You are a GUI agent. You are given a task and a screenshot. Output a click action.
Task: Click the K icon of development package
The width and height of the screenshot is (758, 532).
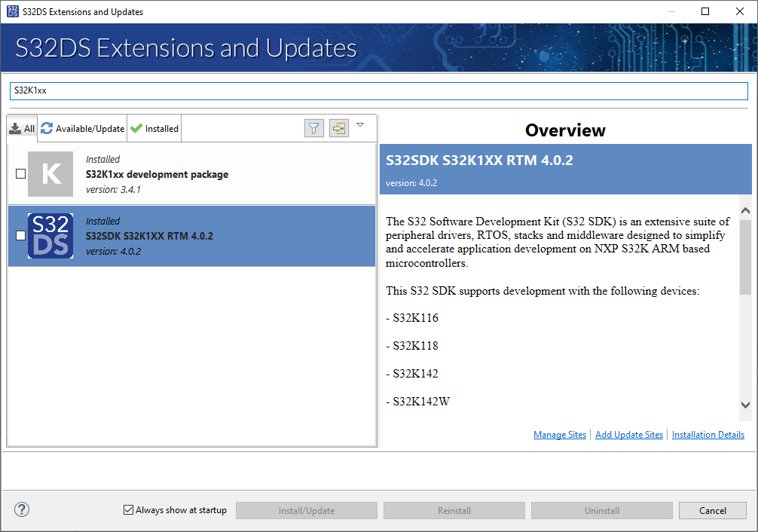[x=50, y=173]
